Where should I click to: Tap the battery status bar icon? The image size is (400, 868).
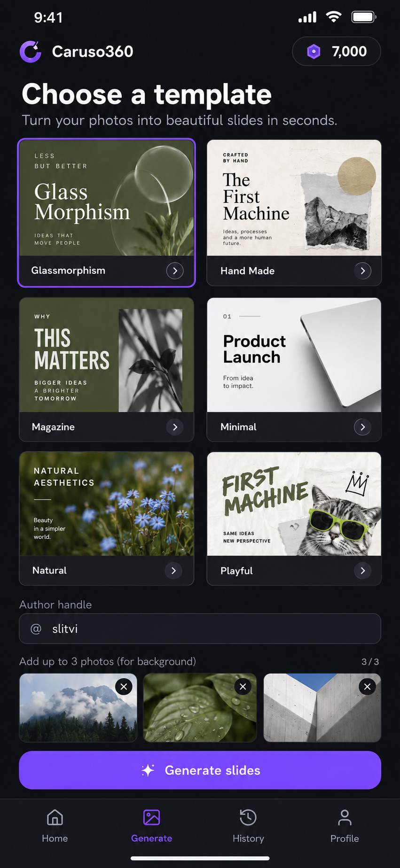pos(364,17)
